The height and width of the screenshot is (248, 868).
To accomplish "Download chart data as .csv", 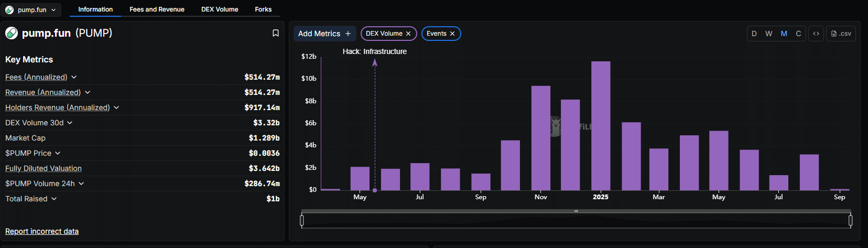I will pyautogui.click(x=841, y=34).
